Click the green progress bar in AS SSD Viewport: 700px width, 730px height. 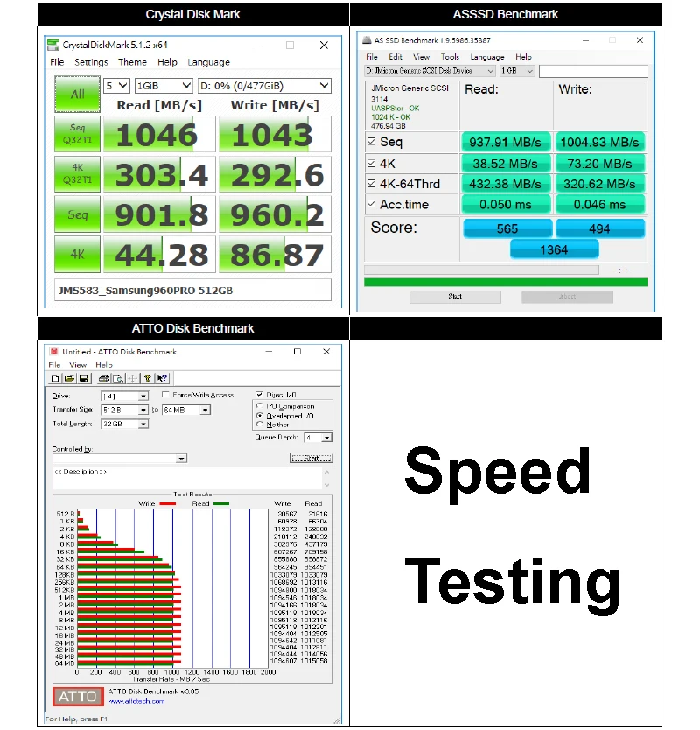pos(506,282)
